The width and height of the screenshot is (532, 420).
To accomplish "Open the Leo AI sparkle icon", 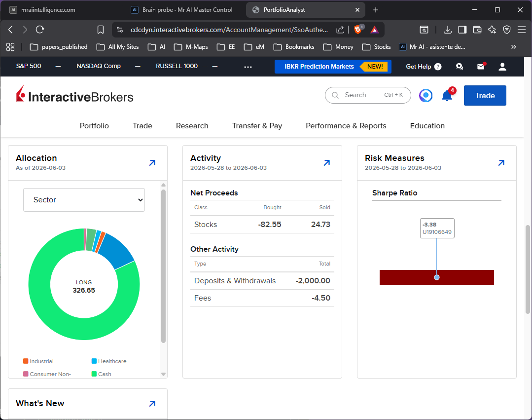I will pos(492,30).
